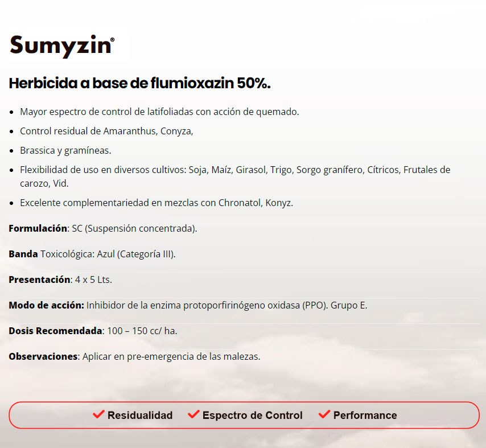Image resolution: width=486 pixels, height=448 pixels.
Task: Click the 'Espectro de Control' label in banner
Action: pyautogui.click(x=252, y=415)
